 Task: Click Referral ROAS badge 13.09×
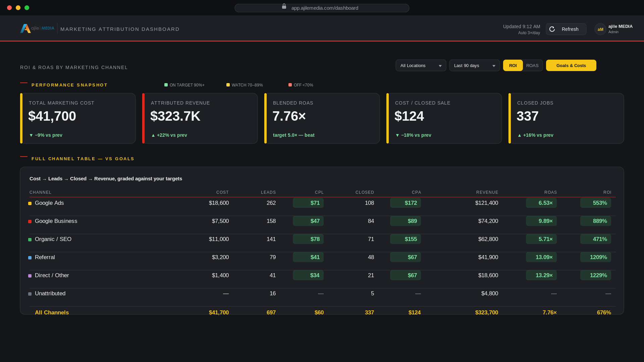[541, 257]
